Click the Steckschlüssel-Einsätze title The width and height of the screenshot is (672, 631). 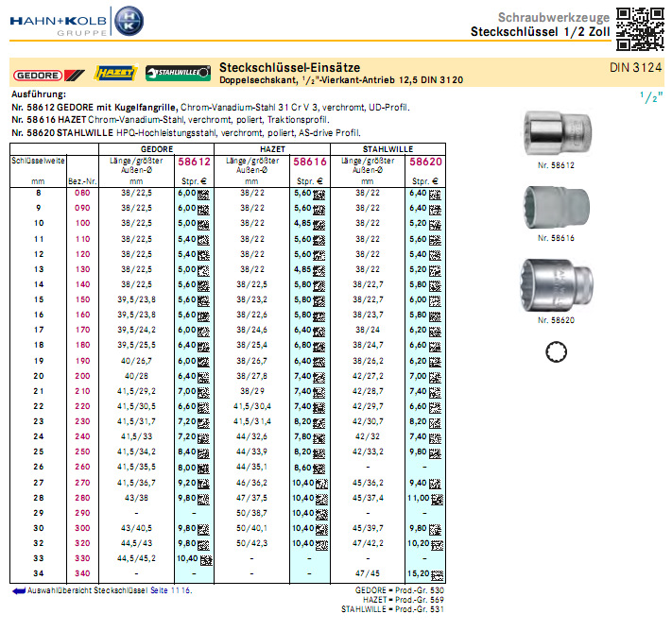tap(290, 68)
